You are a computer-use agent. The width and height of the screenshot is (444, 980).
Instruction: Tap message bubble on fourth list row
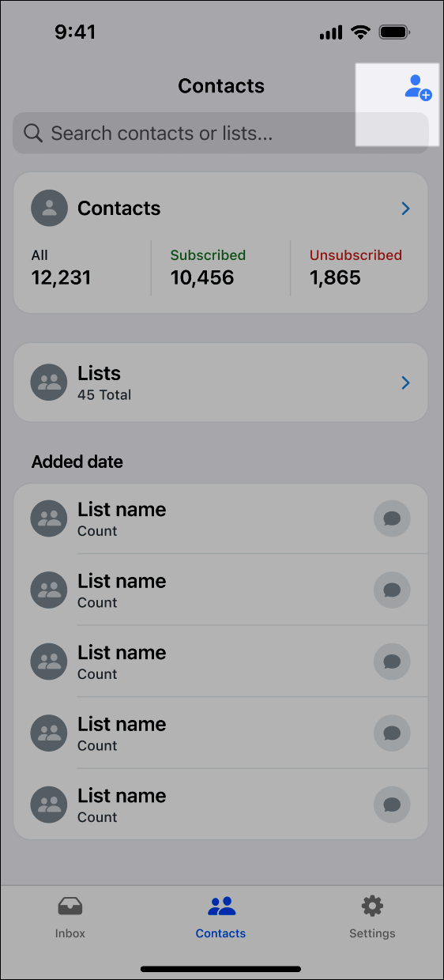(x=392, y=733)
